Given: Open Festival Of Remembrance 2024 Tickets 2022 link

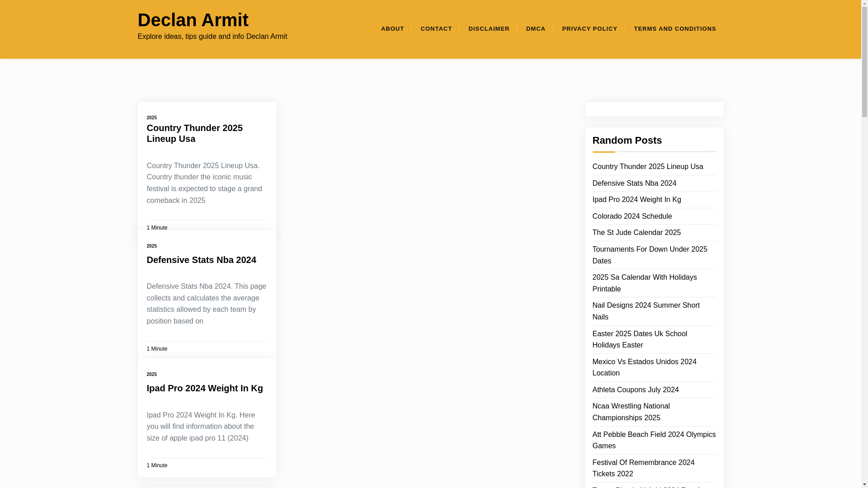Looking at the screenshot, I should click(x=643, y=468).
